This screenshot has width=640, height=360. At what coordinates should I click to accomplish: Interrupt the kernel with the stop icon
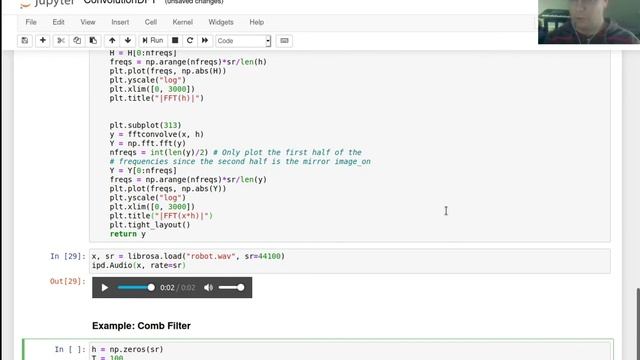pyautogui.click(x=175, y=41)
